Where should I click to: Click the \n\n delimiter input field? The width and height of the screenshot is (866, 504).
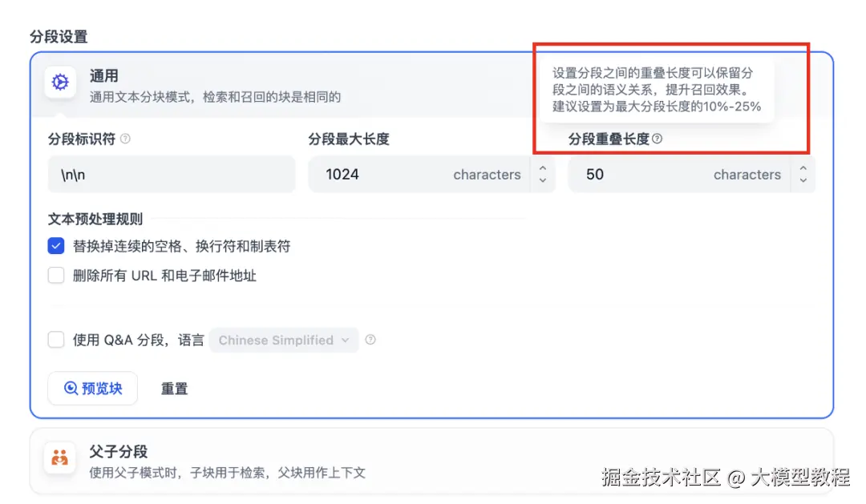tap(171, 174)
